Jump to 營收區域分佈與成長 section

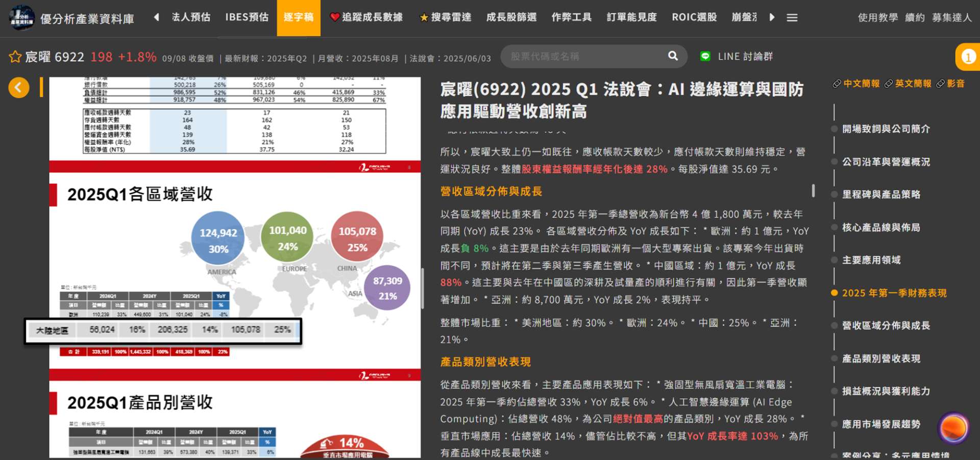pyautogui.click(x=886, y=326)
